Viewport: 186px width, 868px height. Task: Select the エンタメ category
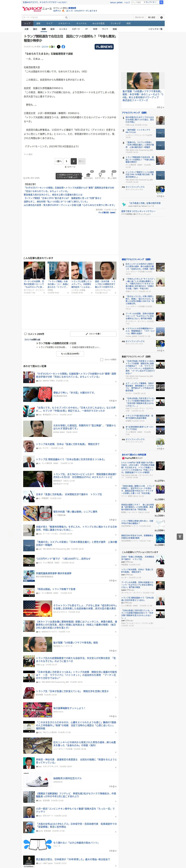click(63, 29)
